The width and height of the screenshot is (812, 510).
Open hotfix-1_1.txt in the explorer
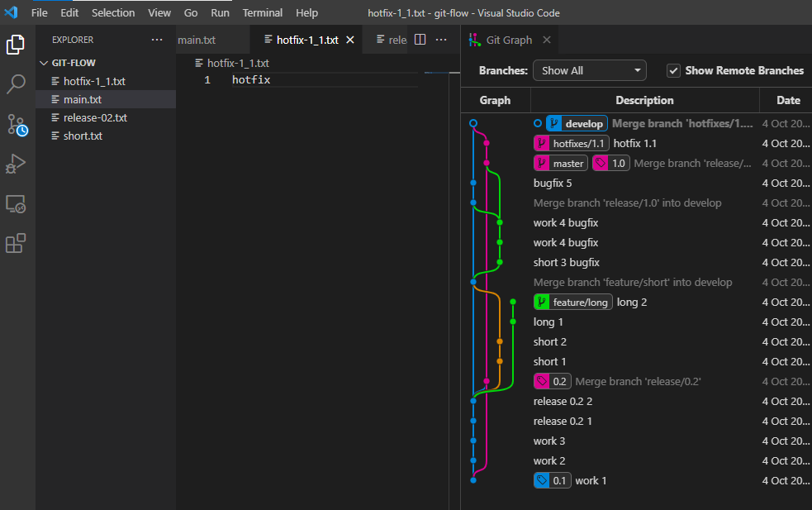click(x=106, y=81)
